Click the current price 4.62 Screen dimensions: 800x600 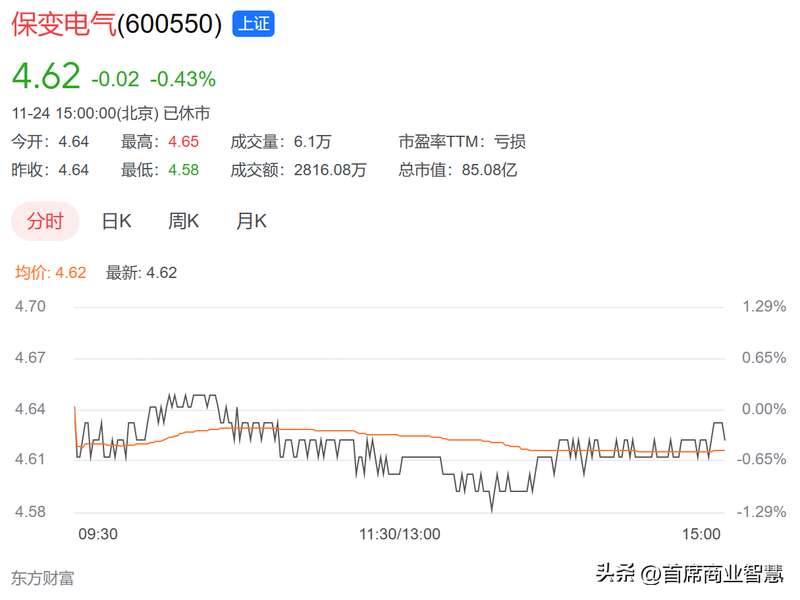[x=46, y=76]
